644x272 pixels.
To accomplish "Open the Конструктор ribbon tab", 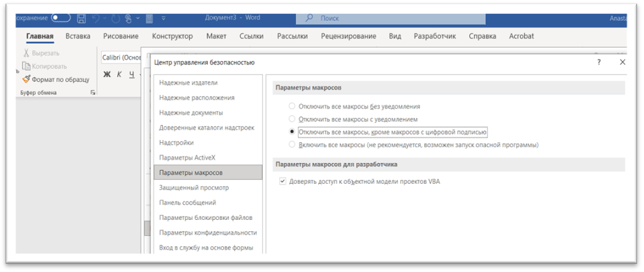I will (172, 36).
